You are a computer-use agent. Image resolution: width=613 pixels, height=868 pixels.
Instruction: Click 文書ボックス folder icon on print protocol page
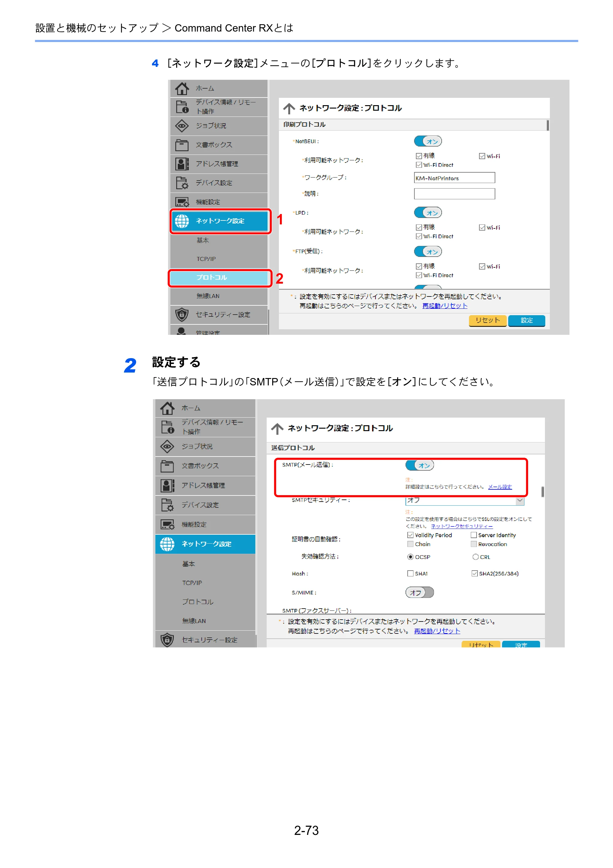pyautogui.click(x=182, y=145)
